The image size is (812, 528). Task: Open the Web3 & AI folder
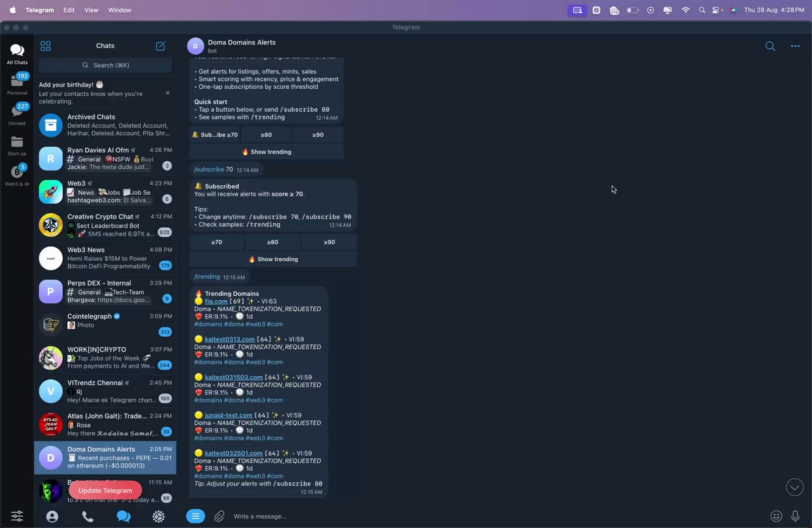[17, 176]
